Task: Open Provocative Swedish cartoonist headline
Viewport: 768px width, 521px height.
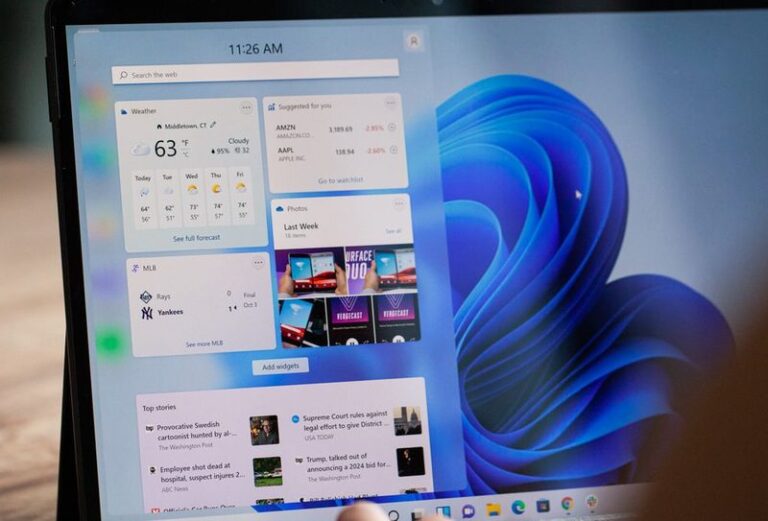Action: point(197,430)
